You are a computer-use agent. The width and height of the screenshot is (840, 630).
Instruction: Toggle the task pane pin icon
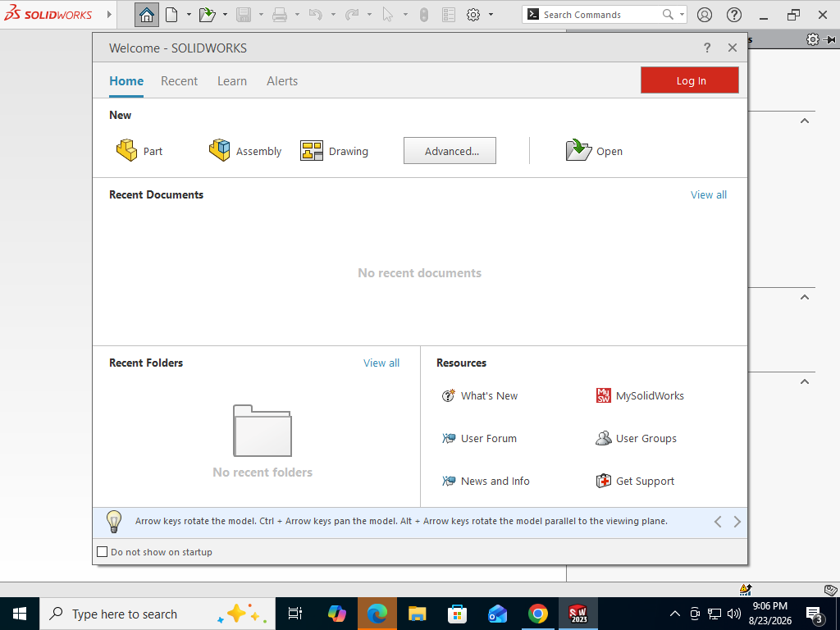829,39
